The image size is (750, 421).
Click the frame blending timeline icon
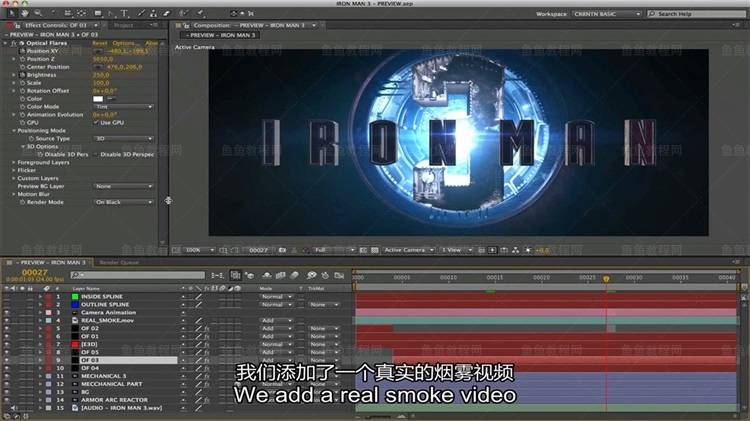pyautogui.click(x=280, y=276)
